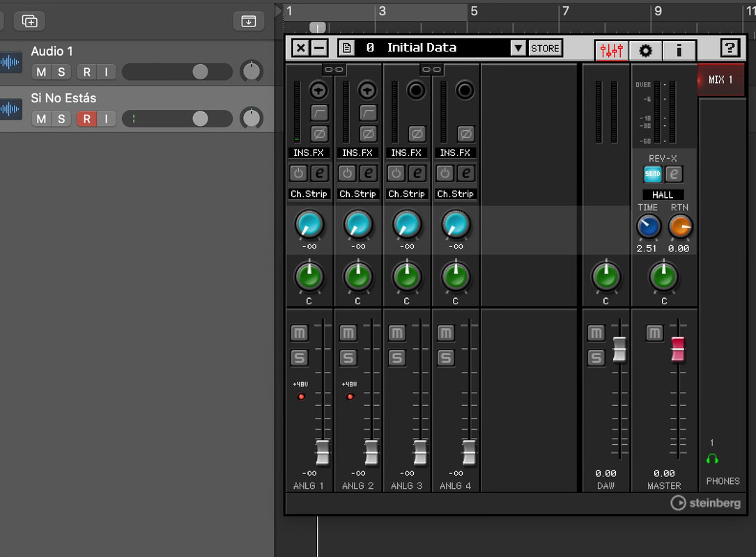Click the orange RTN reverb return knob
Image resolution: width=756 pixels, height=557 pixels.
tap(680, 226)
